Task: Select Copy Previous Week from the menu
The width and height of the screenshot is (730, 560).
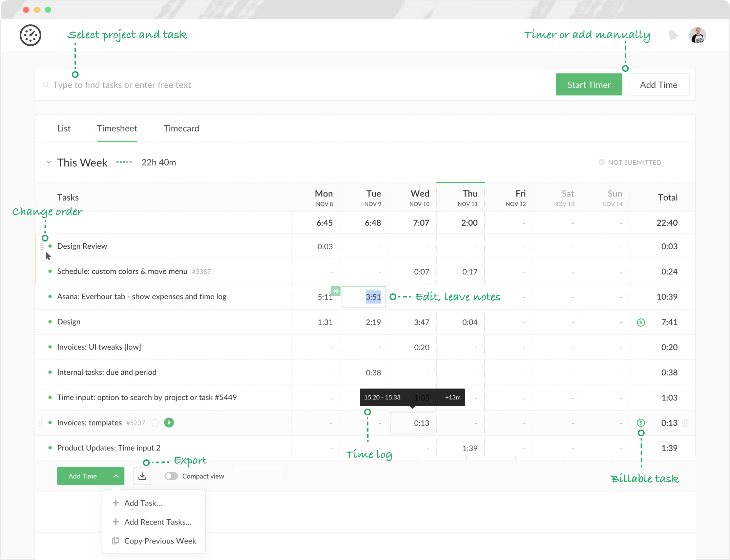Action: [x=160, y=541]
